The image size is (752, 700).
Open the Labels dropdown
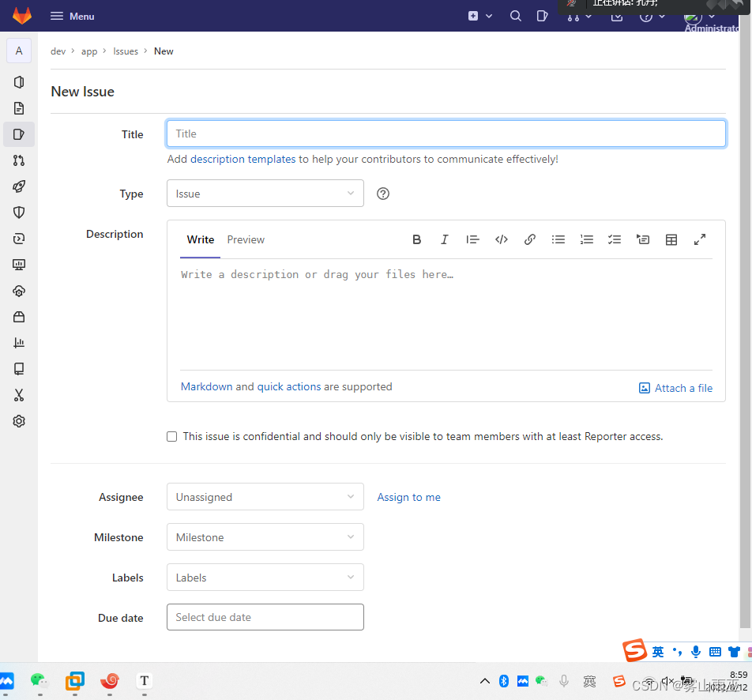[265, 577]
